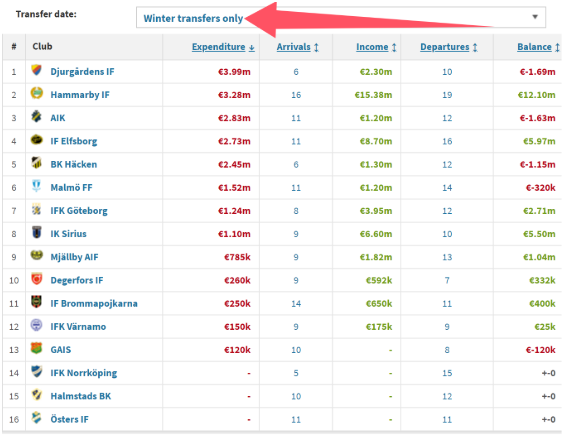This screenshot has width=575, height=438.
Task: Click IFK Norrköping departures count 15
Action: point(447,373)
